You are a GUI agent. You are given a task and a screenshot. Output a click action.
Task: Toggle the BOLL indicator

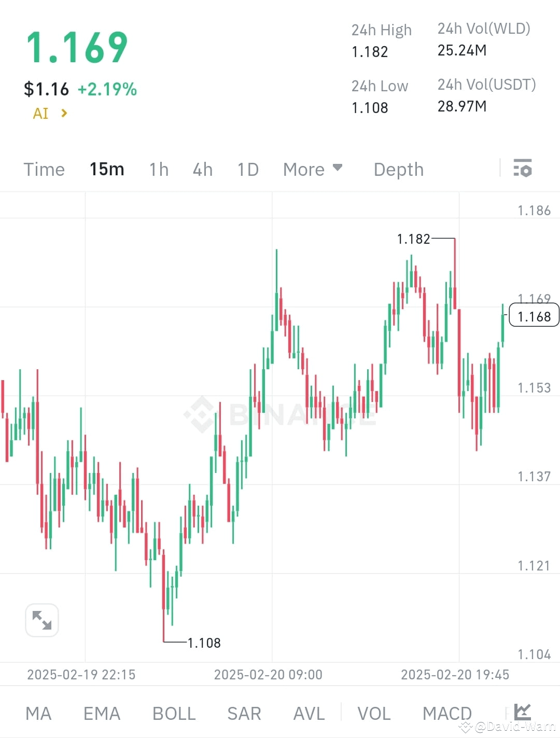[x=174, y=713]
